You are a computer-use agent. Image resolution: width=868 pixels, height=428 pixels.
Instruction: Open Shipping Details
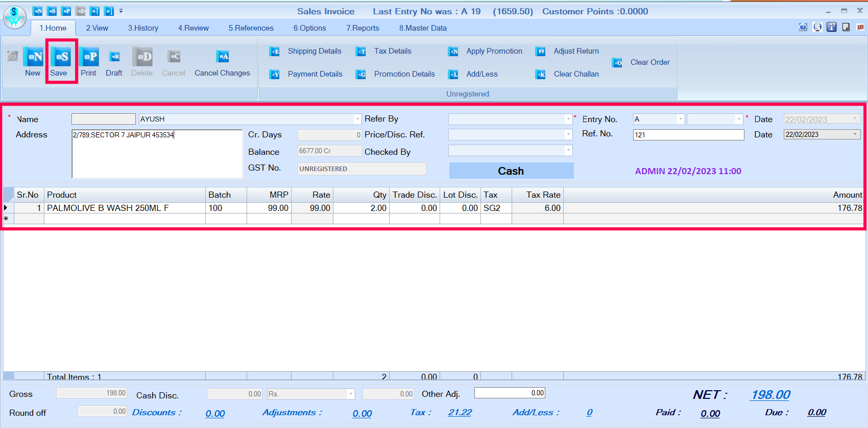[x=314, y=51]
